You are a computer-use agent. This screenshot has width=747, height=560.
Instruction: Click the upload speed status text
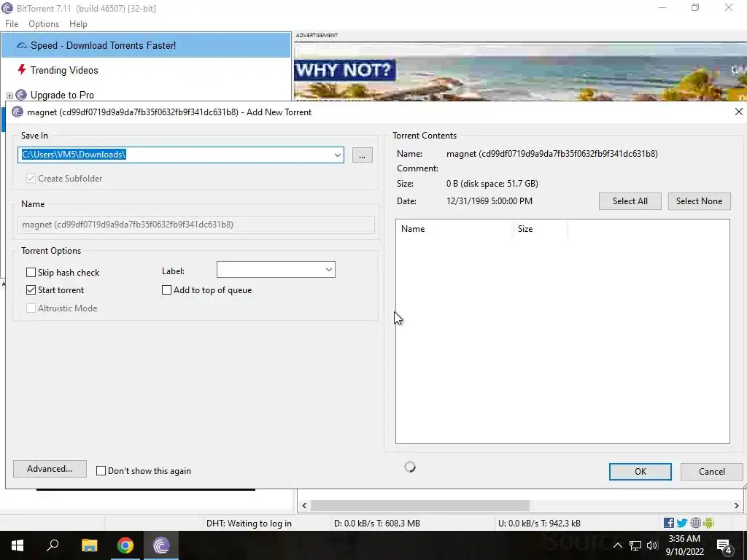(539, 523)
